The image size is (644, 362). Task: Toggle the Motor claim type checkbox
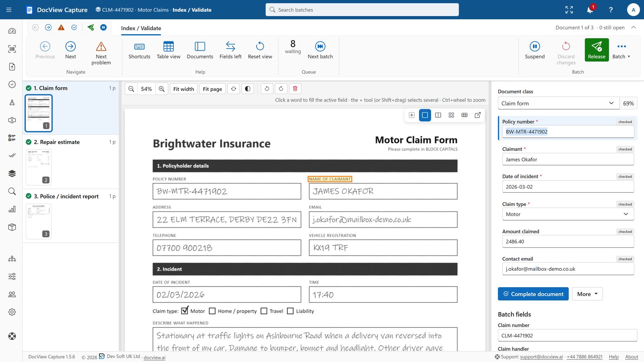[x=185, y=311]
